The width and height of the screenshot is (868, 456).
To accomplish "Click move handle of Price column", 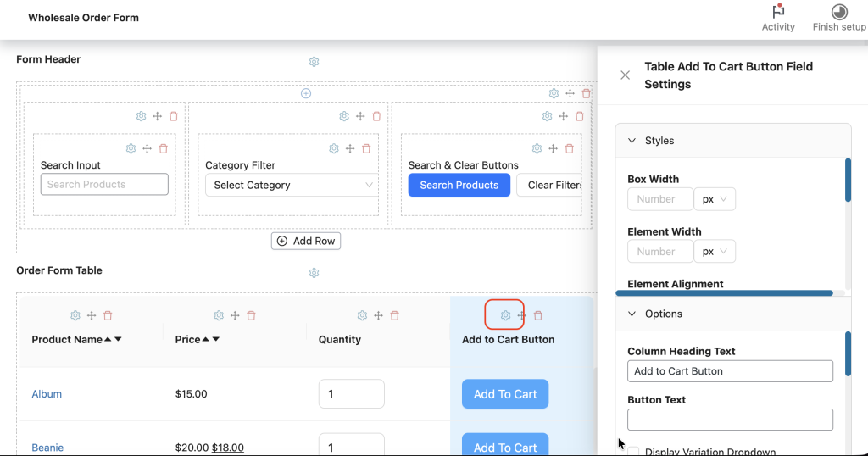I will click(x=235, y=315).
